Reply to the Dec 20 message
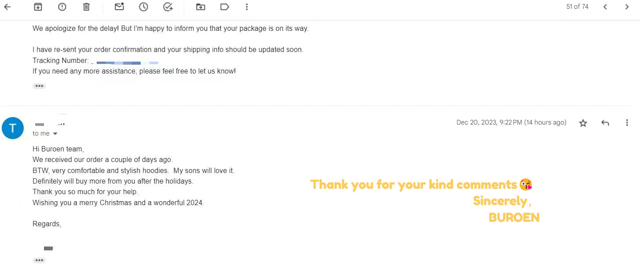Image resolution: width=644 pixels, height=276 pixels. (x=605, y=123)
